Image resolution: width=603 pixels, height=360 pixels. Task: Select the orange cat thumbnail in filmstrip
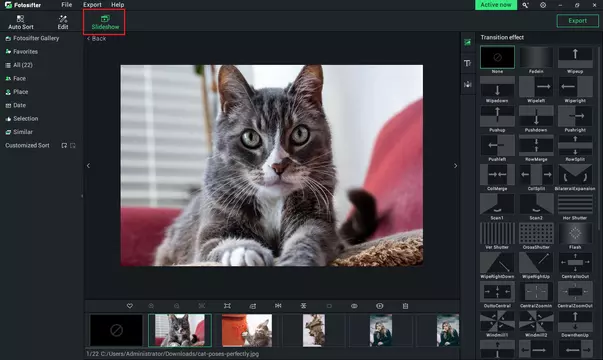point(247,330)
